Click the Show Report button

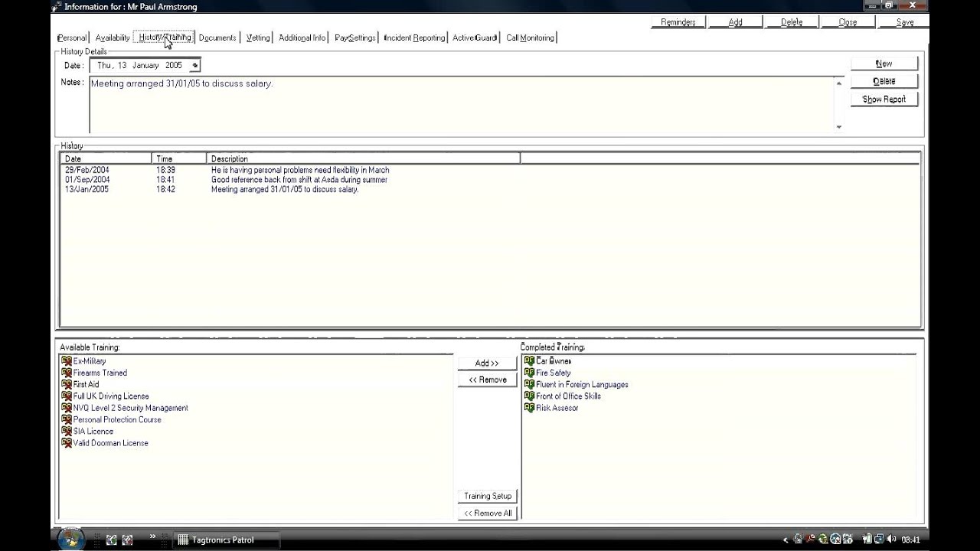click(884, 99)
